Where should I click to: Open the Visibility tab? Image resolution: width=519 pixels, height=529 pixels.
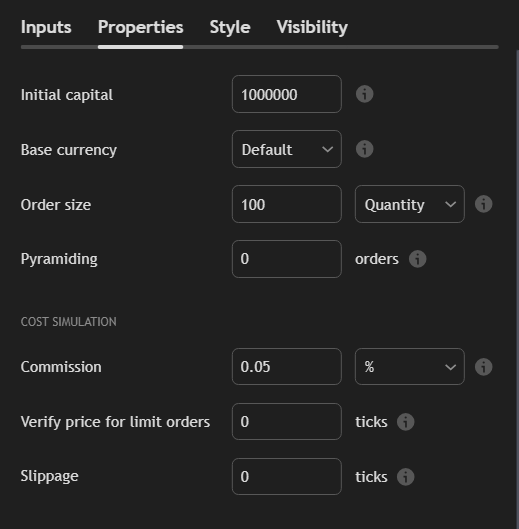(x=312, y=27)
